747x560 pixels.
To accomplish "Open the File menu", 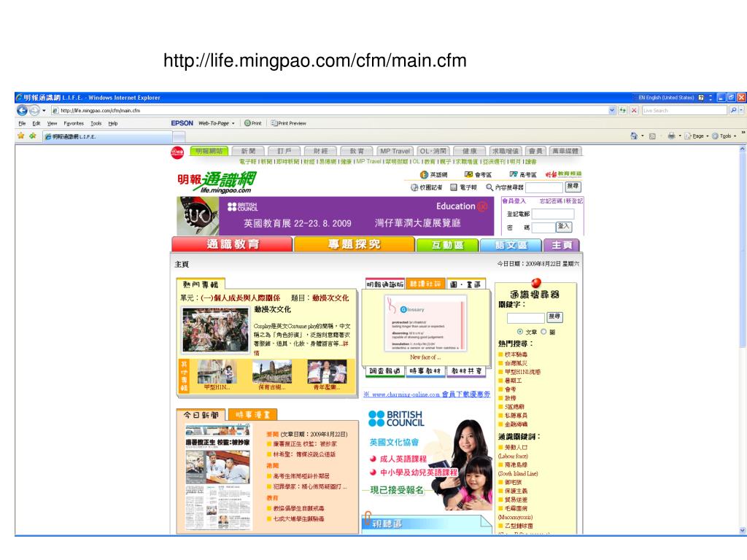I will pyautogui.click(x=22, y=123).
